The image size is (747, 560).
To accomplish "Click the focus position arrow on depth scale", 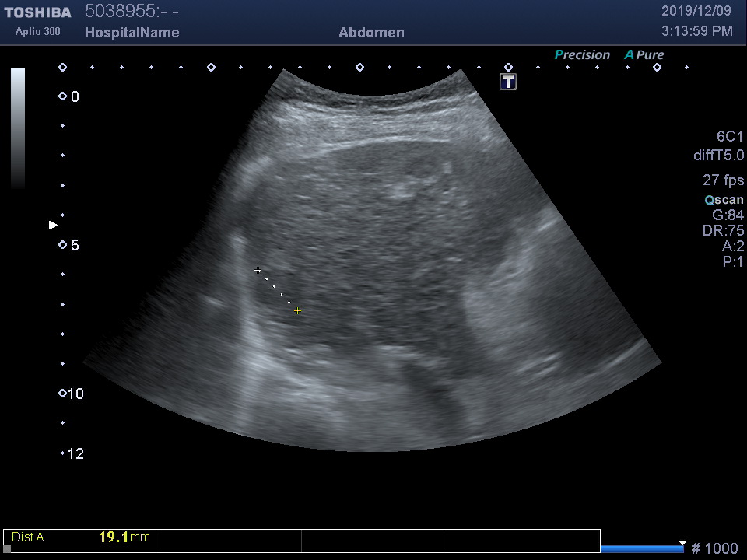I will (x=54, y=225).
